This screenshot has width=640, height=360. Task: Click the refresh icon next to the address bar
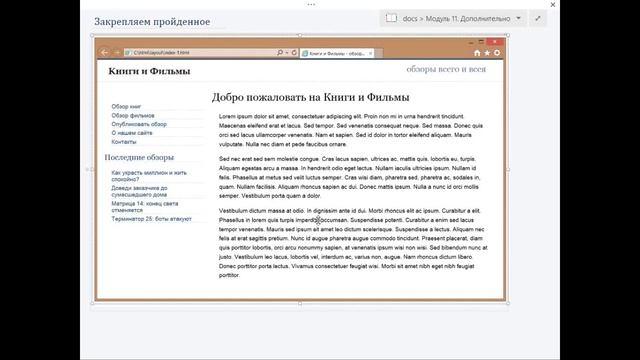[294, 53]
